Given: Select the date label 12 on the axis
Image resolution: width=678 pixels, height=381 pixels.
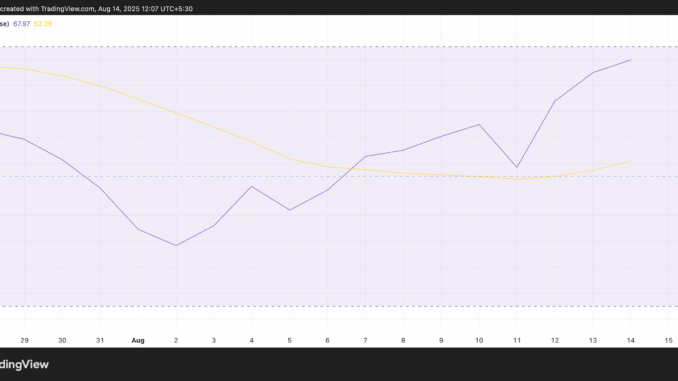Looking at the screenshot, I should point(555,340).
